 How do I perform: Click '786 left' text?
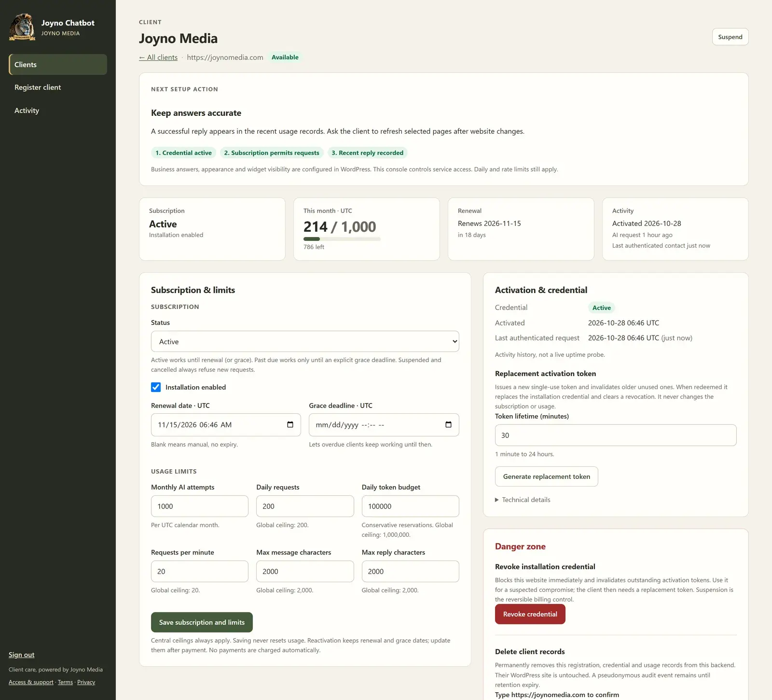(314, 247)
